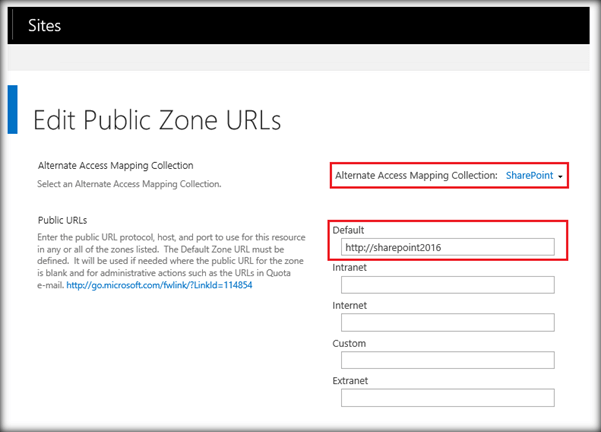This screenshot has width=601, height=432.
Task: Click the Intranet zone URL field
Action: 448,285
